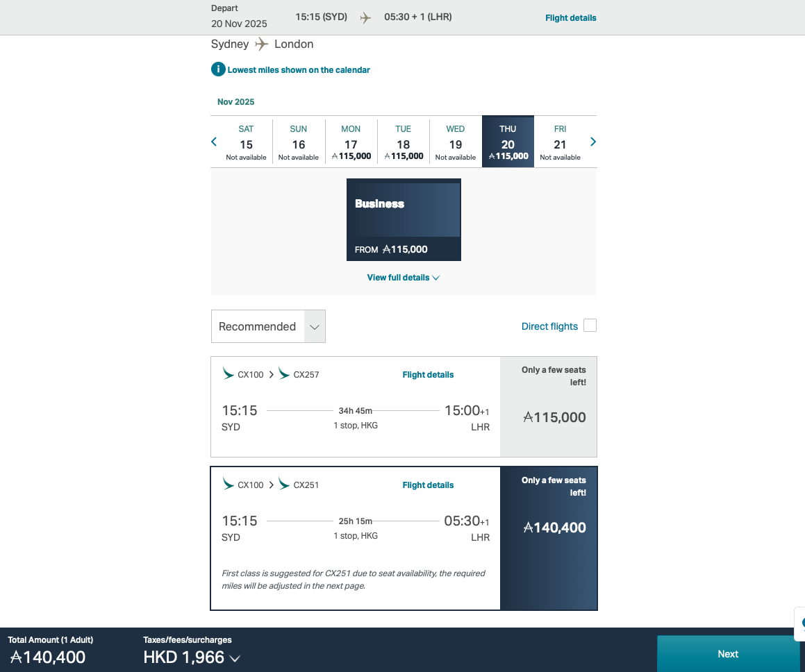805x672 pixels.
Task: Open Flight details for CX100 to CX257
Action: [428, 375]
